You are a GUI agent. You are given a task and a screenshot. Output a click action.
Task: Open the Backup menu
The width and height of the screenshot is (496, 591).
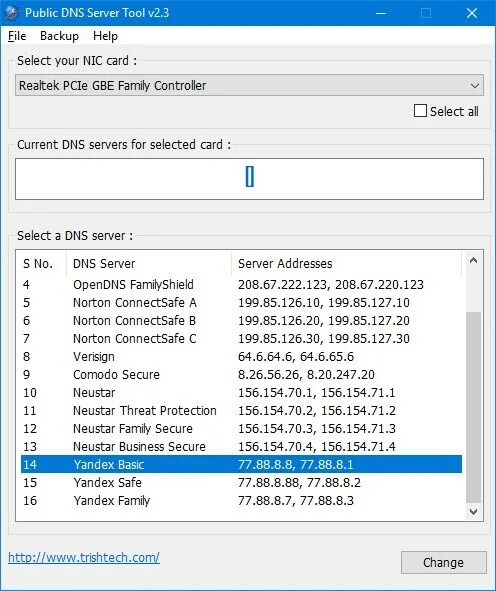[x=59, y=36]
